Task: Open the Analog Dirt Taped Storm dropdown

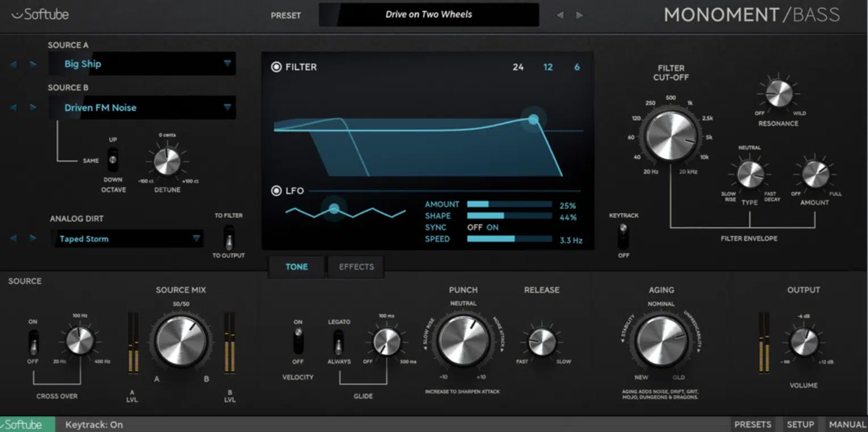Action: 127,239
